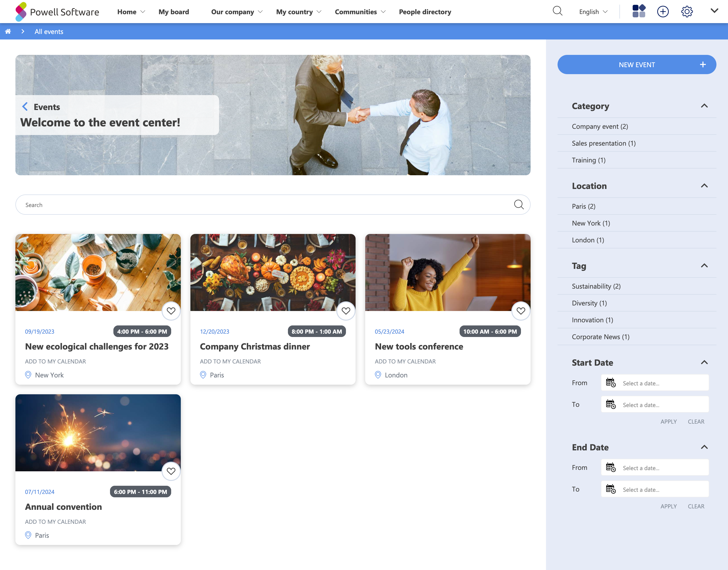Collapse the Category filter section
Viewport: 728px width, 570px height.
tap(704, 106)
